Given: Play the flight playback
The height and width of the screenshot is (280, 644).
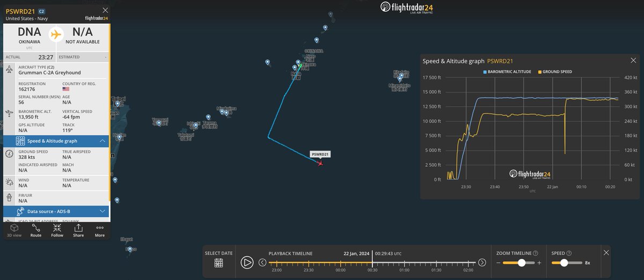Looking at the screenshot, I should point(247,262).
